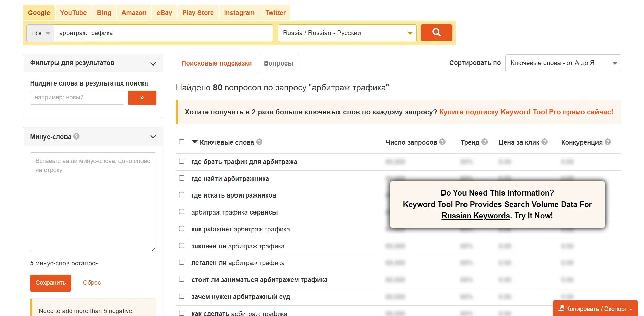The height and width of the screenshot is (316, 644).
Task: Check the 'где брать трафик для арбитража' row
Action: (x=182, y=161)
